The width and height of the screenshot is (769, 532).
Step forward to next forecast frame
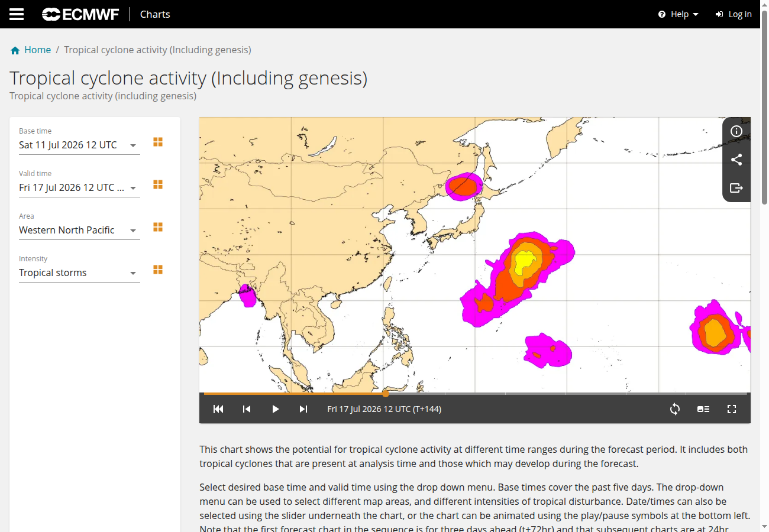tap(303, 409)
